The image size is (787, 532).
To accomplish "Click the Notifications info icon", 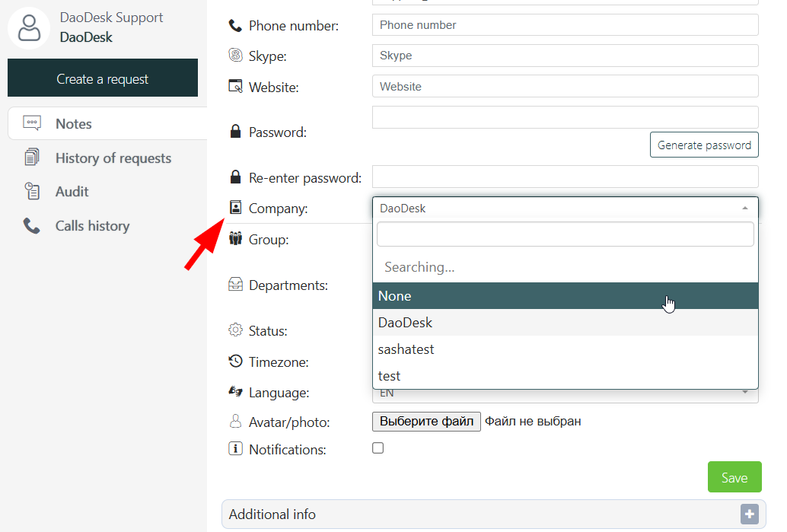I will pyautogui.click(x=235, y=448).
